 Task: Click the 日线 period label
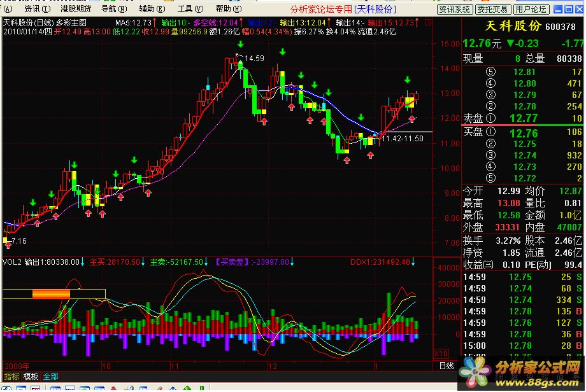tap(447, 366)
